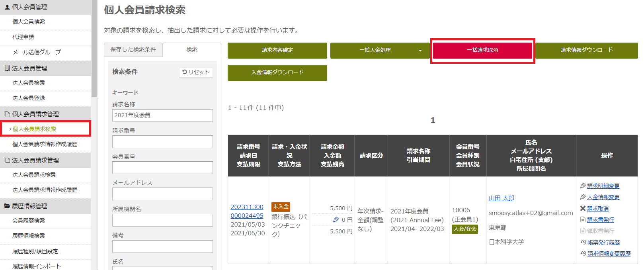Image resolution: width=644 pixels, height=270 pixels.
Task: Click 入金情報ダウンロード button
Action: tap(277, 73)
